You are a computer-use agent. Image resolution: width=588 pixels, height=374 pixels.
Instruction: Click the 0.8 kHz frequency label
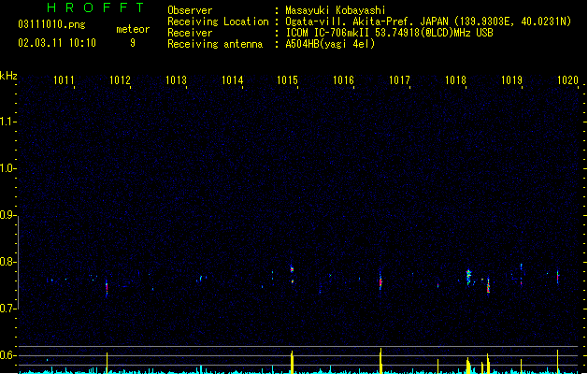pos(7,262)
